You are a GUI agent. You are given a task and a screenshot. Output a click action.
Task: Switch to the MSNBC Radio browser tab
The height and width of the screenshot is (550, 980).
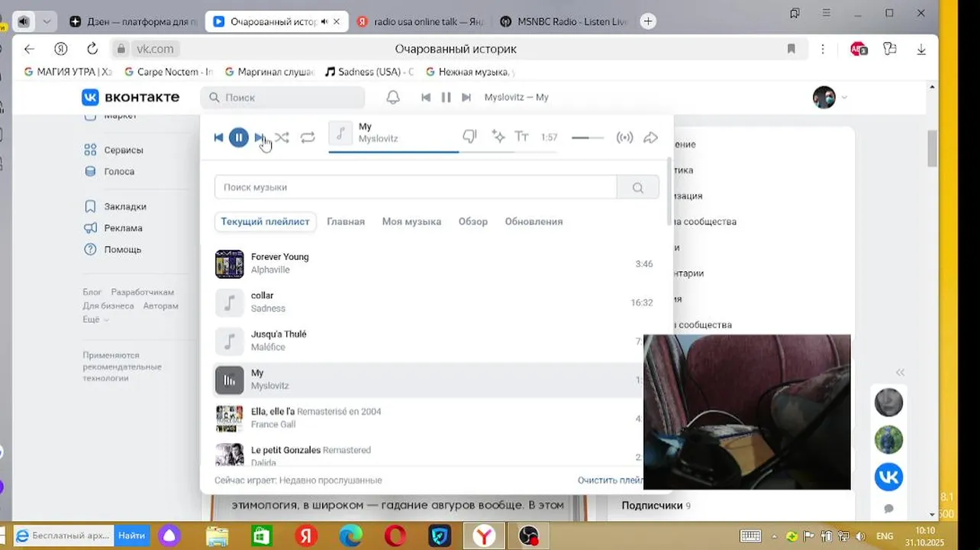565,21
